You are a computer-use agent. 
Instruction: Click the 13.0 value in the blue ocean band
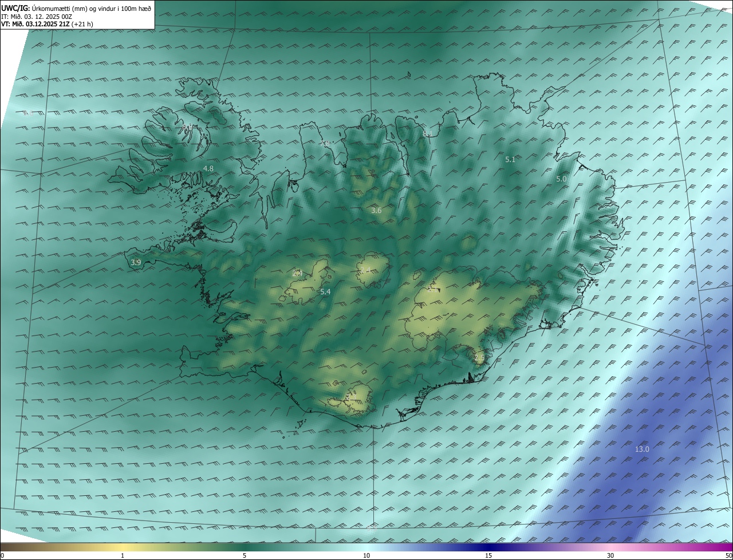click(x=642, y=449)
